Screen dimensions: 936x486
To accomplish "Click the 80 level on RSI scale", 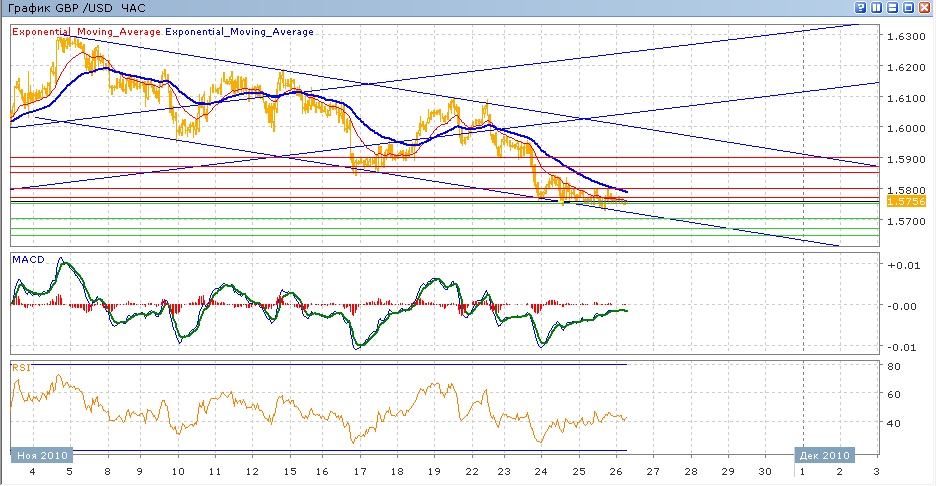I will pyautogui.click(x=894, y=367).
